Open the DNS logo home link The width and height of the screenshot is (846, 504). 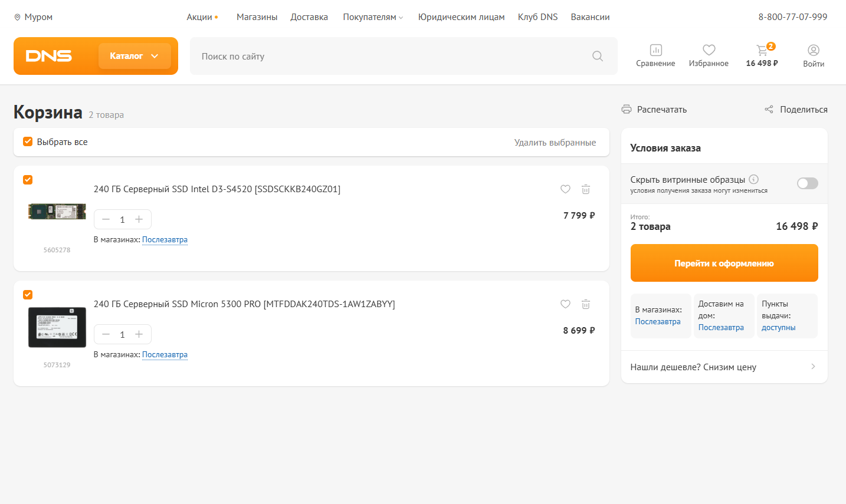(49, 56)
